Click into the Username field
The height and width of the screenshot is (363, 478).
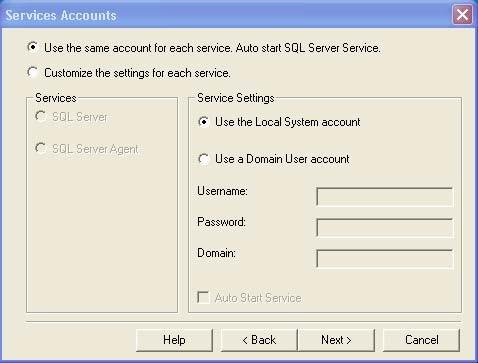click(385, 197)
